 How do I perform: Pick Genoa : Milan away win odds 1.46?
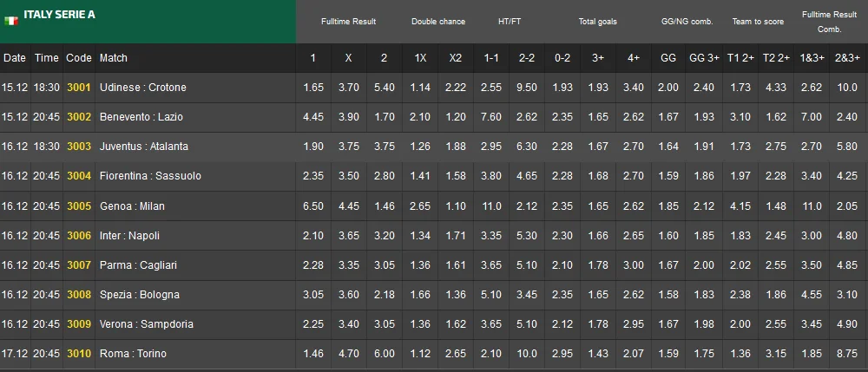(384, 206)
